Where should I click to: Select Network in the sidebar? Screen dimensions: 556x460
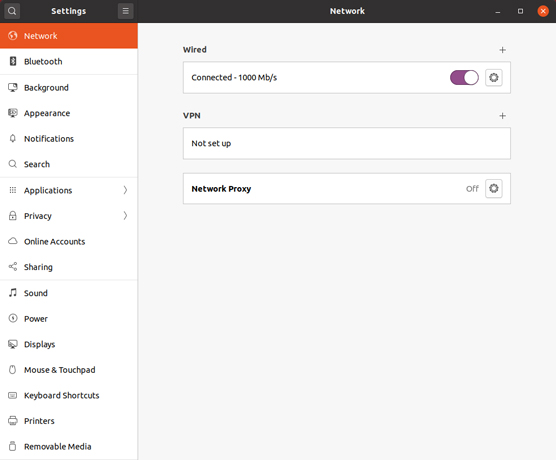(x=69, y=36)
